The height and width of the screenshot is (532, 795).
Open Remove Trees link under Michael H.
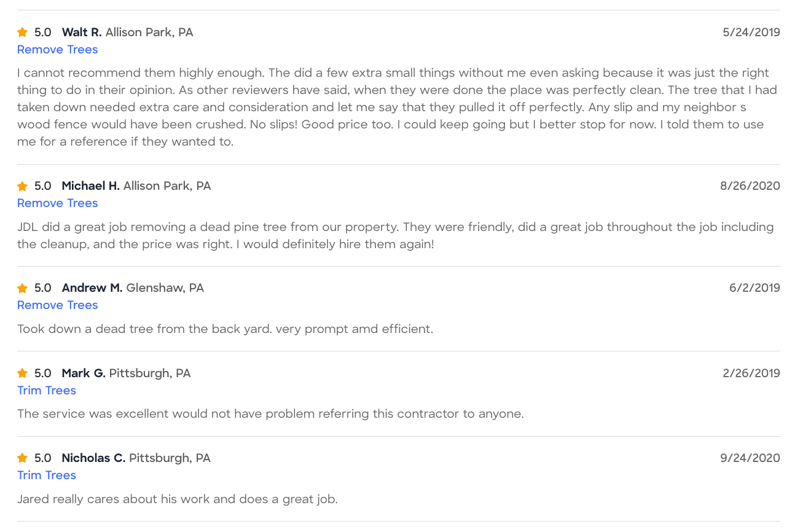pos(58,203)
